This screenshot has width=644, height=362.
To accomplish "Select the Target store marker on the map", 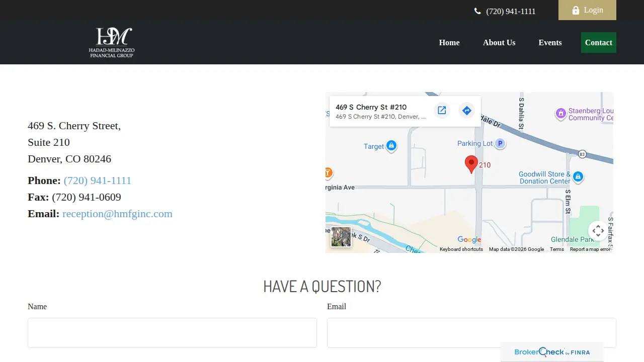I will (391, 146).
